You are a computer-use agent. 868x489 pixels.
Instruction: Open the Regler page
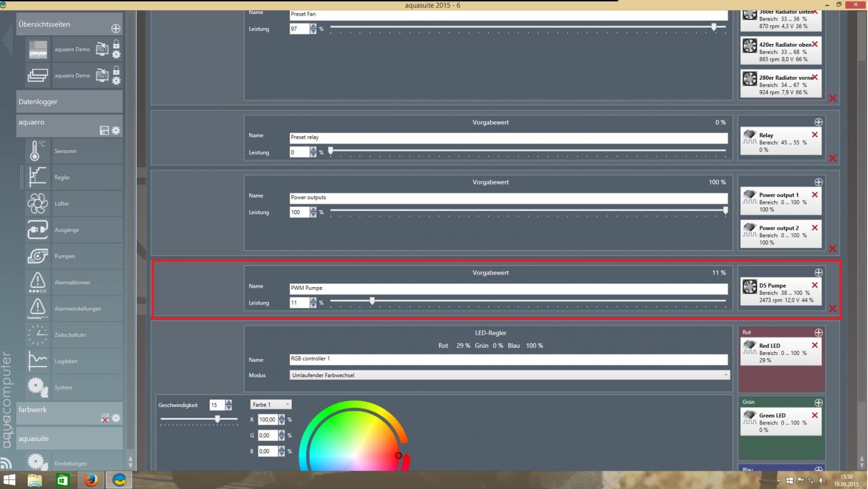[x=73, y=177]
